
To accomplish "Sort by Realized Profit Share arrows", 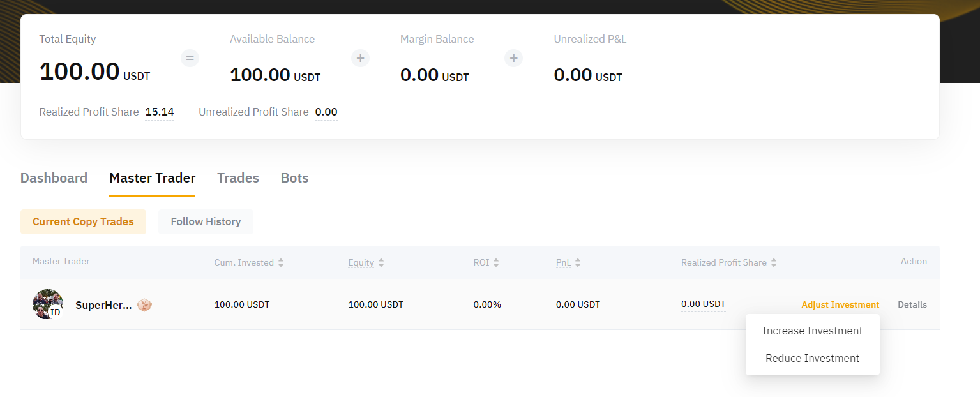I will (x=774, y=262).
